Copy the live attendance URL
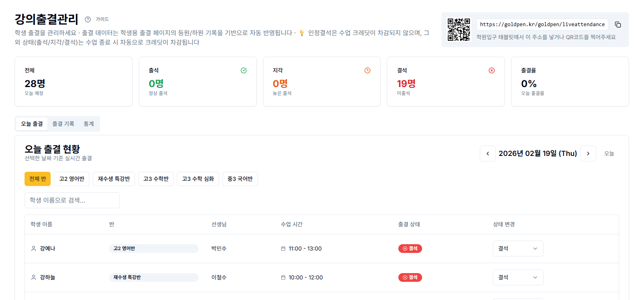This screenshot has height=300, width=644. coord(617,25)
